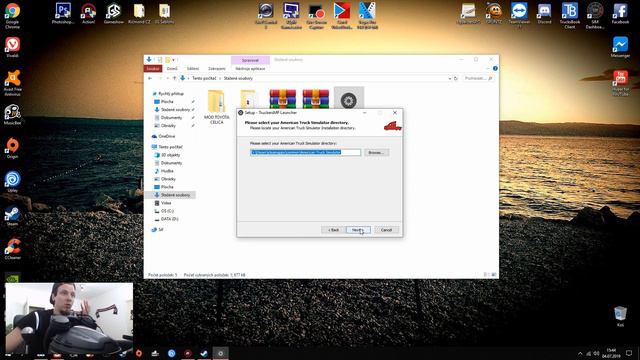Click the setup installer icon in the taskbar
Viewport: 640px width, 360px height.
220,353
